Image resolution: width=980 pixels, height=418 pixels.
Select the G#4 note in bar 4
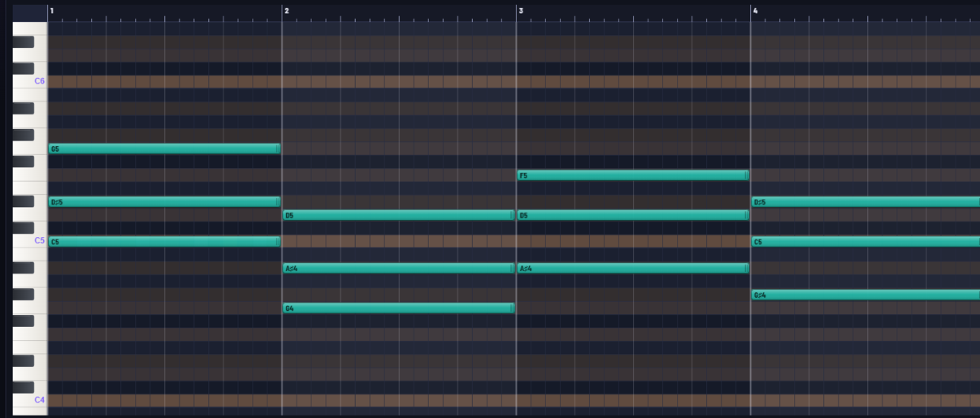865,295
